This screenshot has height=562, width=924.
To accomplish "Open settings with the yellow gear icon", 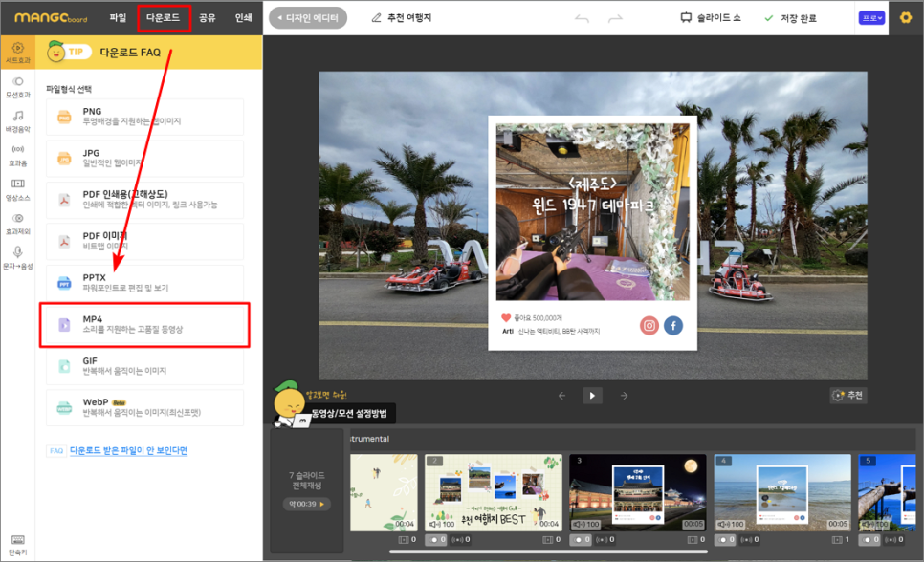I will coord(906,17).
